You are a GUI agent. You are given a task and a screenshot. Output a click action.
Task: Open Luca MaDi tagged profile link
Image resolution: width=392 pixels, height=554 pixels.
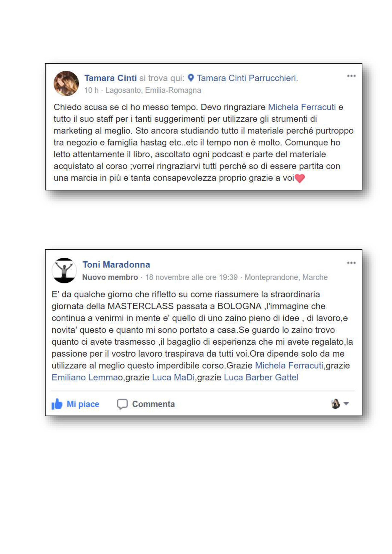point(173,377)
